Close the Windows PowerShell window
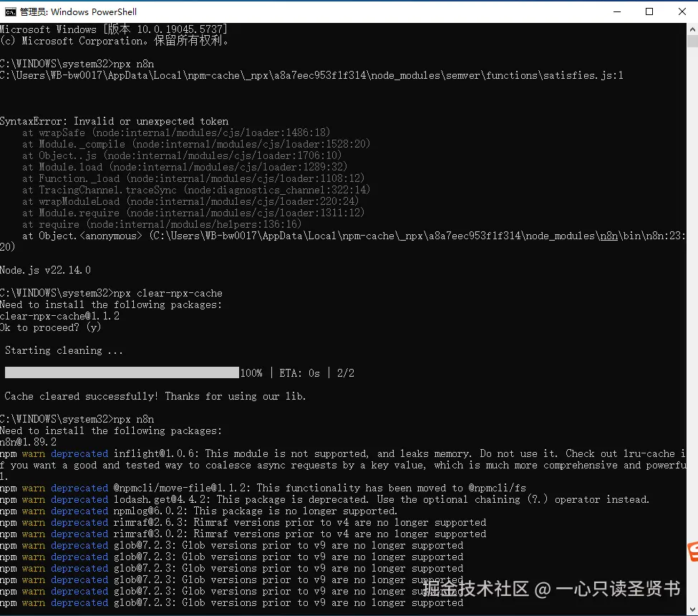Screen dimensions: 698x616 pos(682,11)
